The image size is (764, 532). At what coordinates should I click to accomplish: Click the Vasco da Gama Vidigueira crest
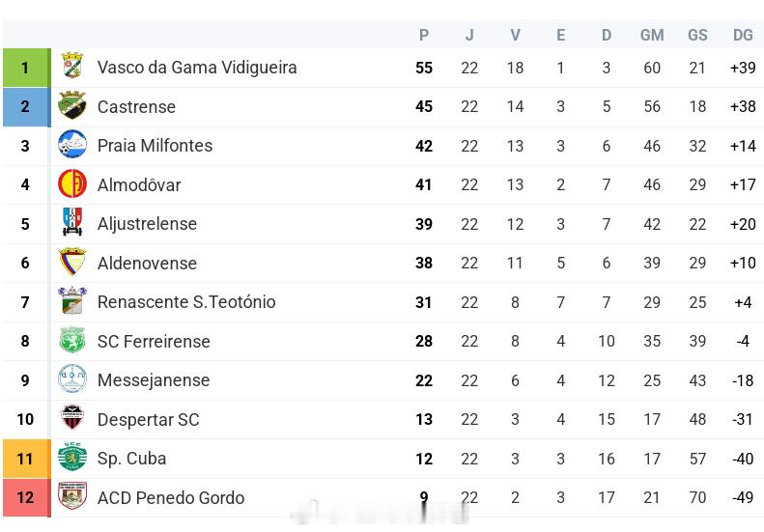(72, 67)
